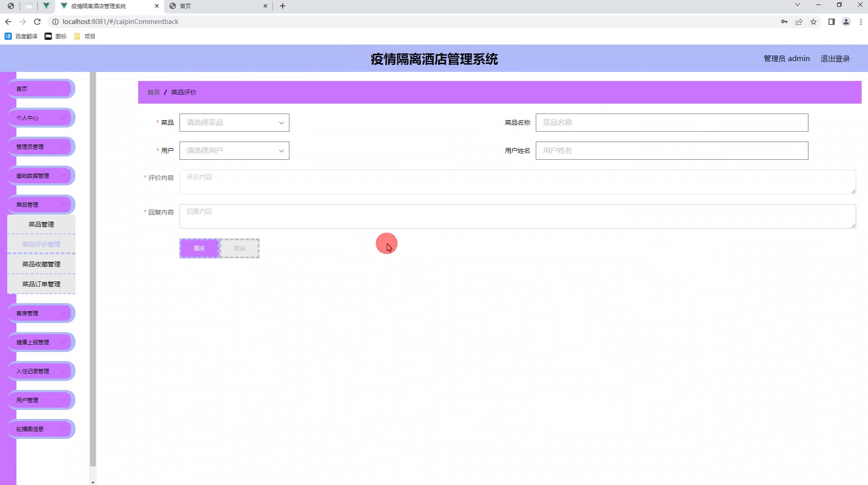This screenshot has width=868, height=485.
Task: Click the forward navigation arrow
Action: (23, 22)
